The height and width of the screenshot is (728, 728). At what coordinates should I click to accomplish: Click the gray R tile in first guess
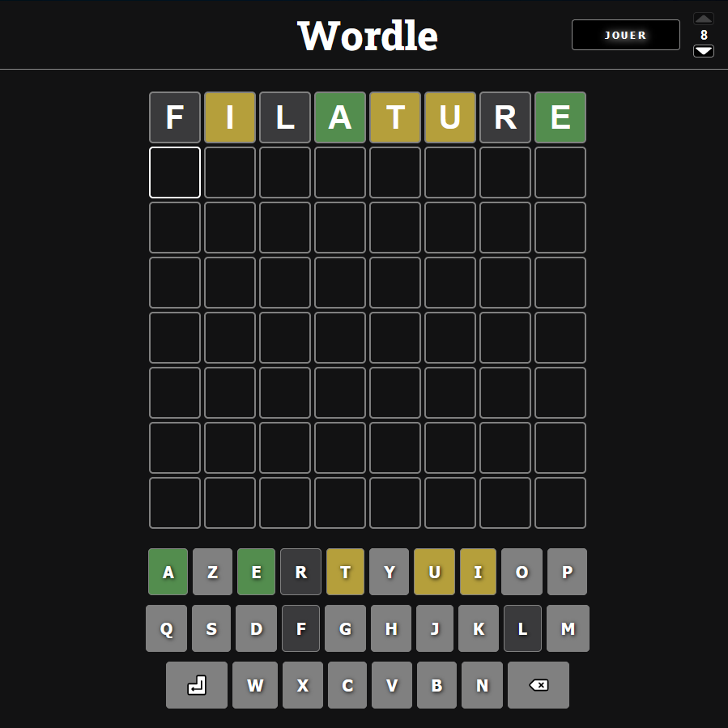tap(505, 117)
